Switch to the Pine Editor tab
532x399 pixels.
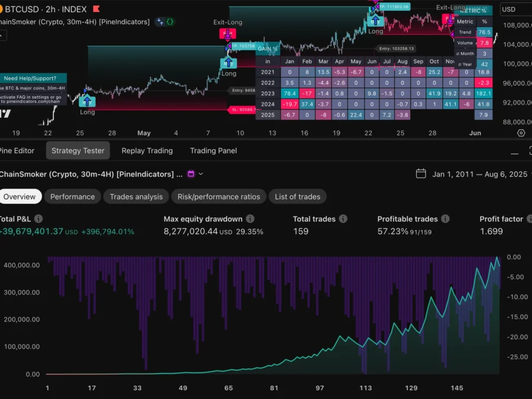tap(17, 151)
